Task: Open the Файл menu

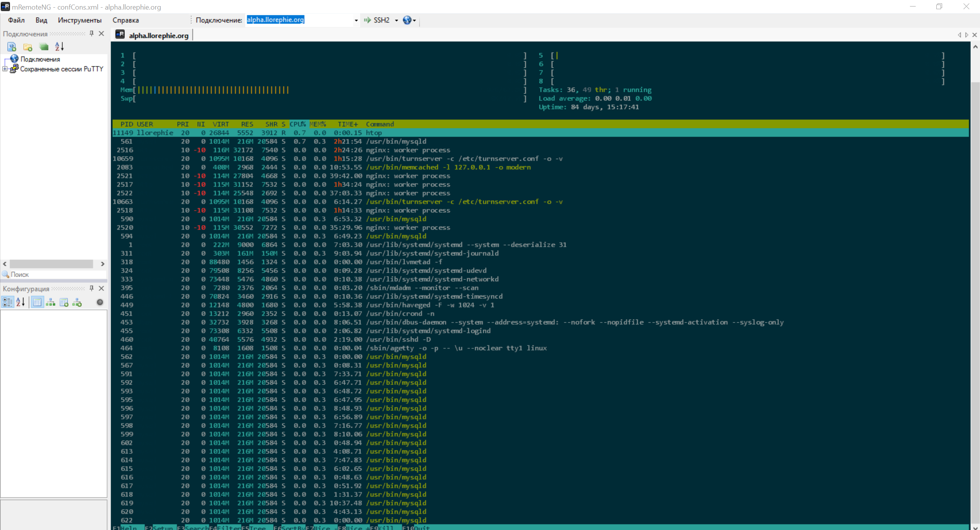Action: [16, 20]
